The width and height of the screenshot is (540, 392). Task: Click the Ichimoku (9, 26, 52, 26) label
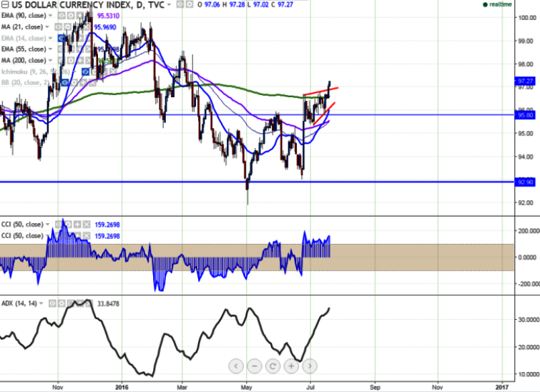pyautogui.click(x=36, y=72)
